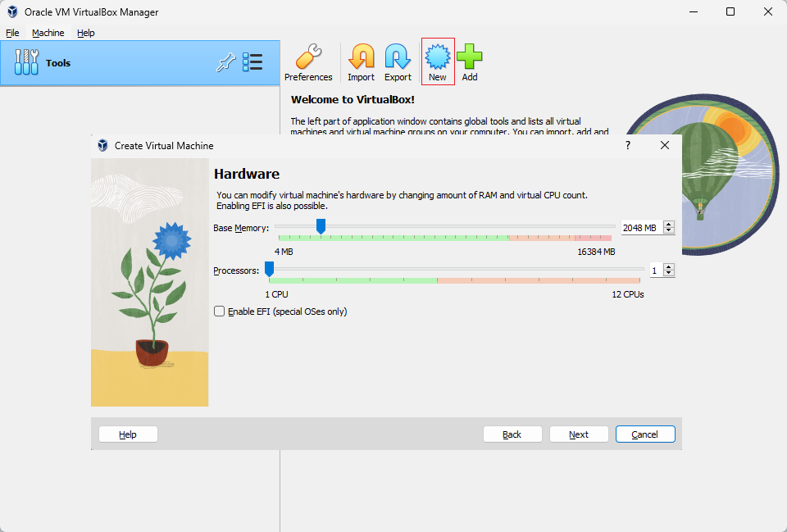
Task: Click the Base Memory 2048 MB field
Action: pyautogui.click(x=642, y=228)
